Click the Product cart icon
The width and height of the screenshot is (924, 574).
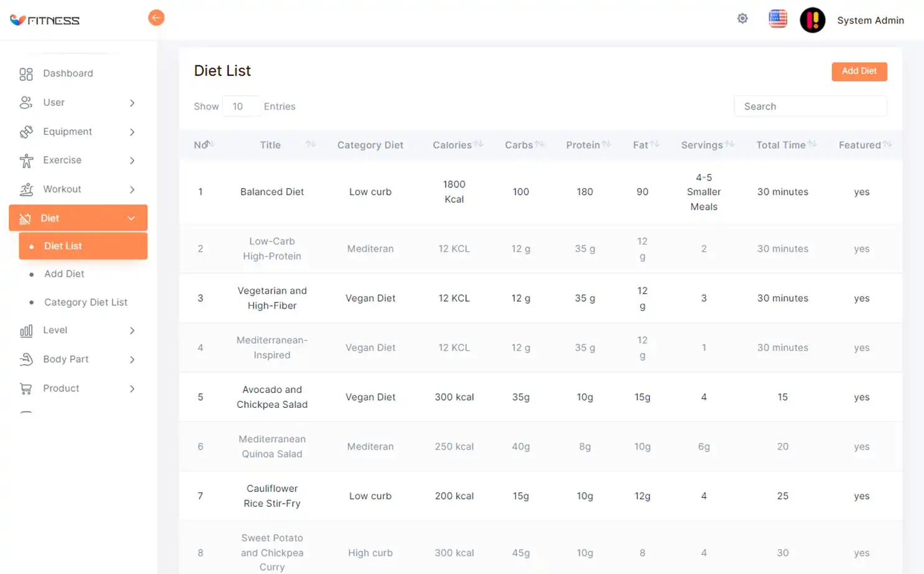pyautogui.click(x=26, y=389)
